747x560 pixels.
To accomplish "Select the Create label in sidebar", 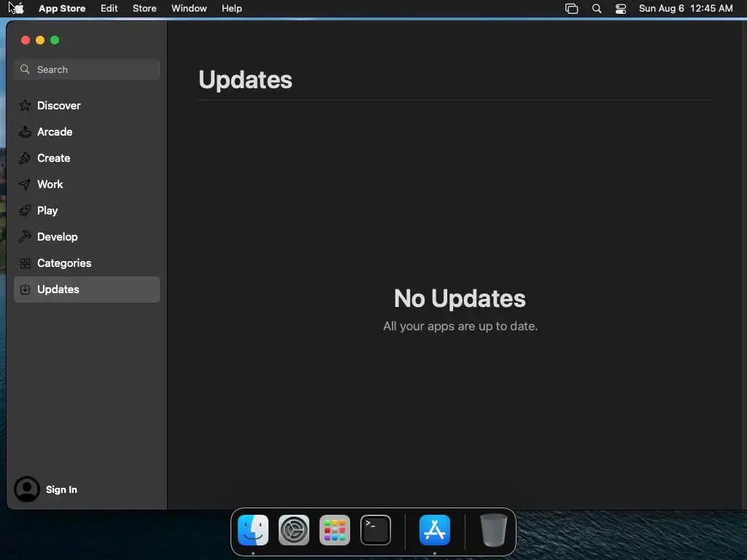I will tap(54, 158).
